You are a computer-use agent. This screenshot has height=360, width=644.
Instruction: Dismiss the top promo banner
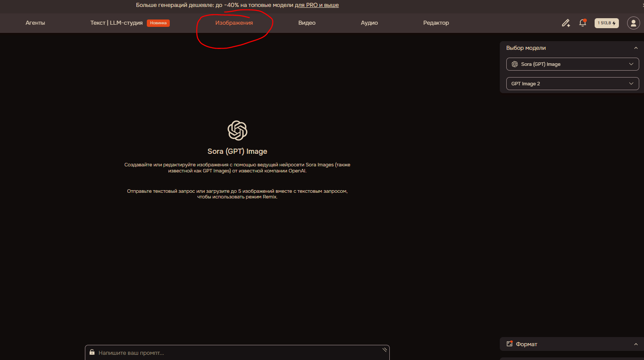pyautogui.click(x=643, y=5)
